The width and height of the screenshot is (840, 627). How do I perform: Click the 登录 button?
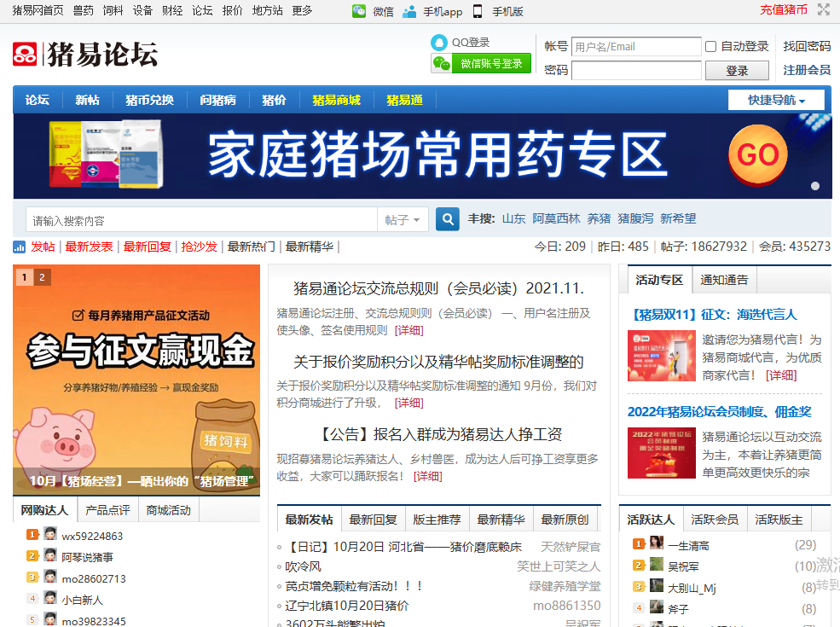coord(737,71)
